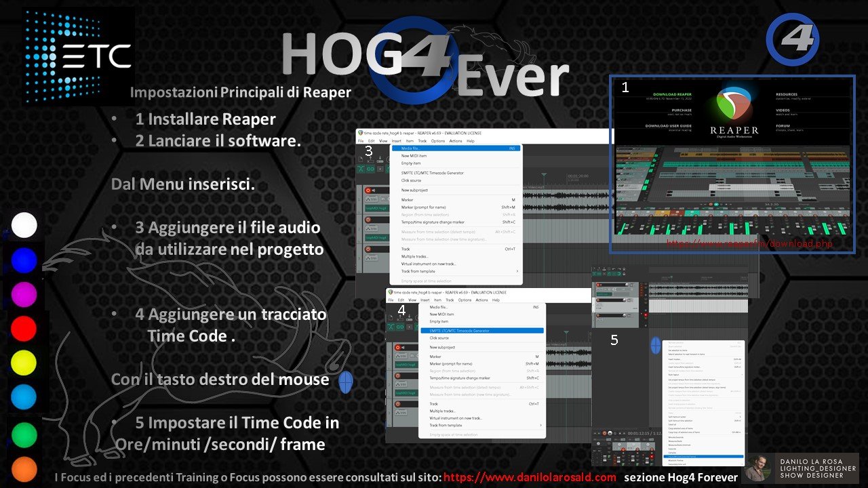
Task: Arm record on track 2 in lower REAPER window
Action: (x=397, y=375)
